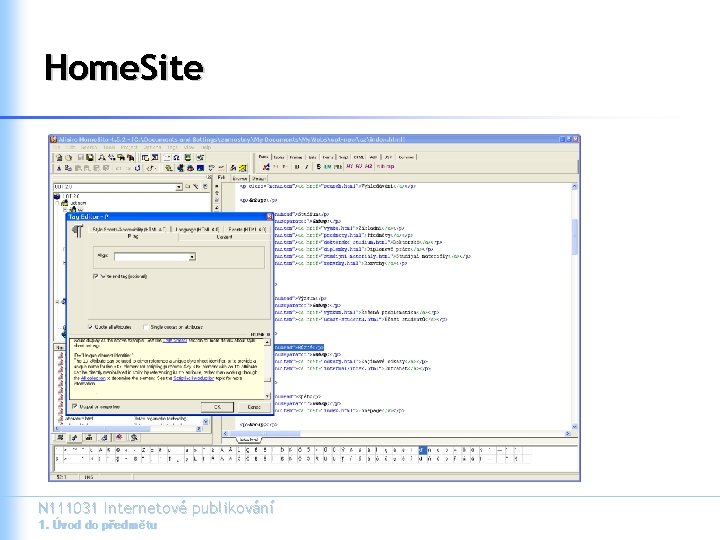Enable 'Single quotes on attributes' checkbox
This screenshot has height=540, width=720.
click(146, 327)
